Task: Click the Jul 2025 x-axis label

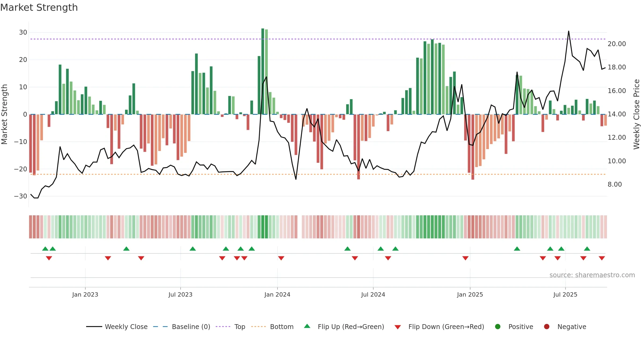Action: 565,295
